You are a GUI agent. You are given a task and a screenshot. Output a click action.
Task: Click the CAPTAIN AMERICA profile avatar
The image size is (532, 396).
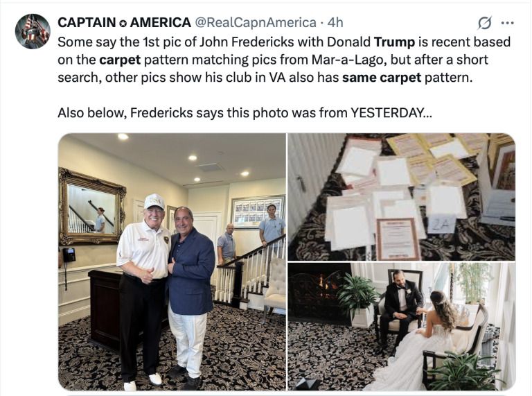pyautogui.click(x=33, y=31)
